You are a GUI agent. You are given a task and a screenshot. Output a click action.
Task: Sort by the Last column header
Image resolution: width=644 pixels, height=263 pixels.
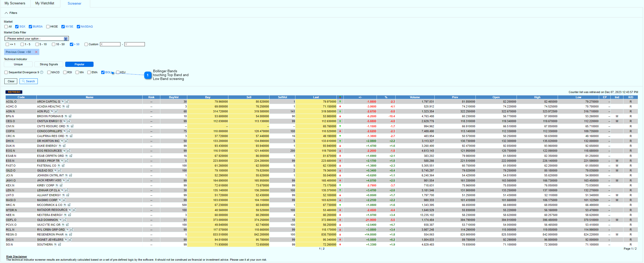pyautogui.click(x=316, y=97)
